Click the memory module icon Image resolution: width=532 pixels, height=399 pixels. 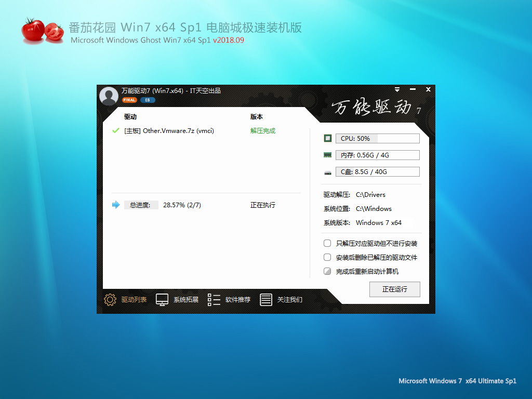[x=327, y=155]
